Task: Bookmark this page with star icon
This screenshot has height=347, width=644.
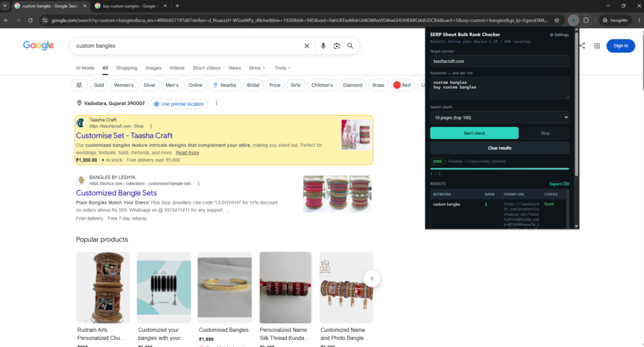Action: tap(557, 20)
